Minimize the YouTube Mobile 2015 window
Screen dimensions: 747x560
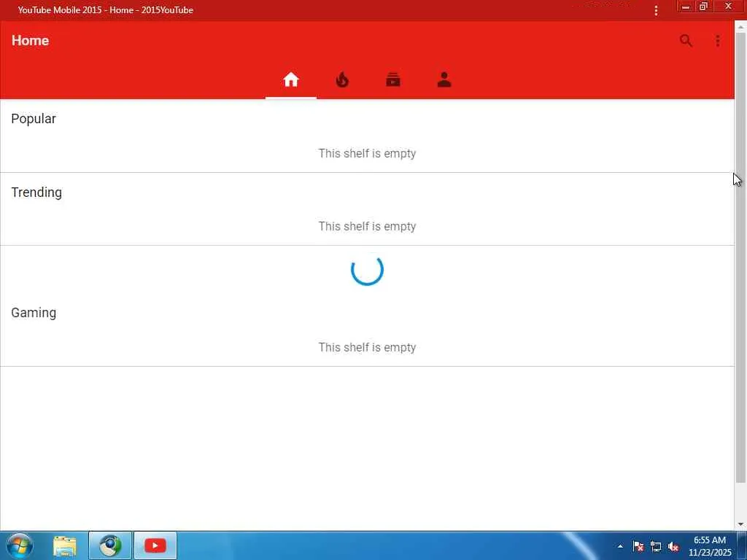(x=686, y=6)
